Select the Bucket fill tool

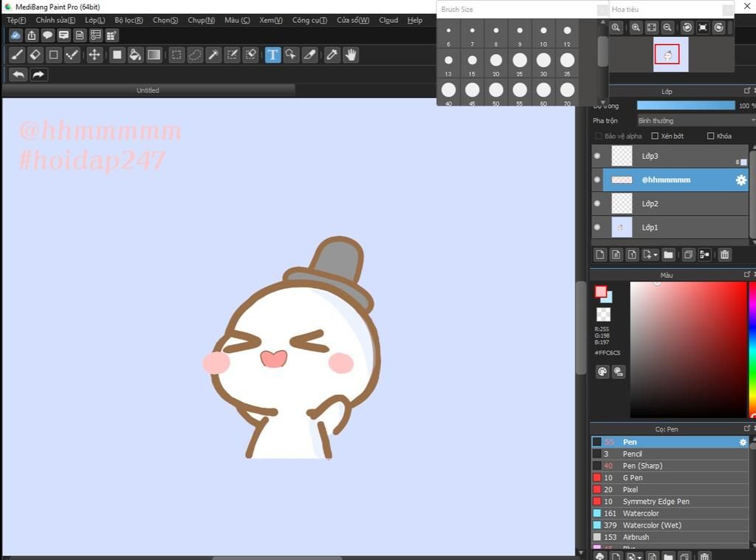coord(136,55)
